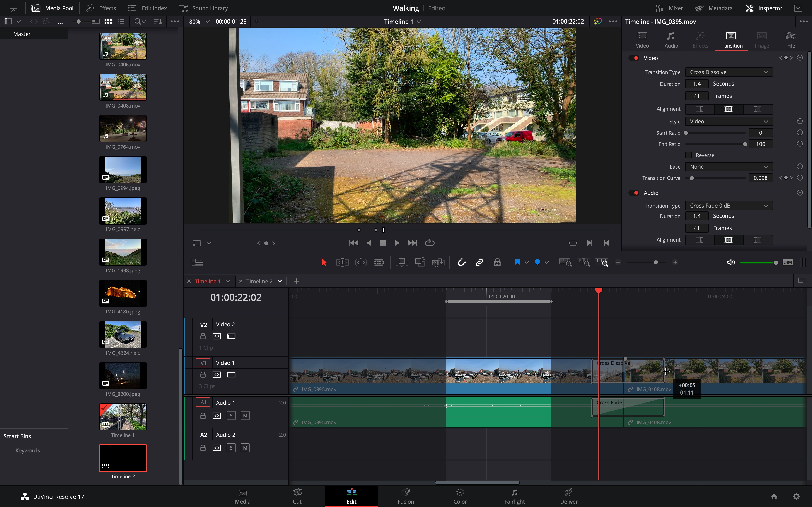The width and height of the screenshot is (812, 507).
Task: Toggle the Reverse checkbox for transition
Action: pyautogui.click(x=689, y=155)
